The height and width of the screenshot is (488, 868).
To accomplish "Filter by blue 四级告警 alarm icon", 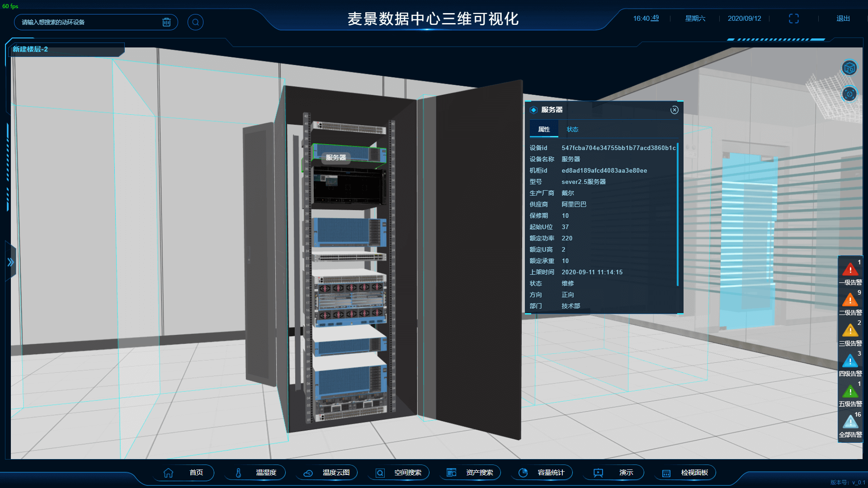I will (850, 361).
